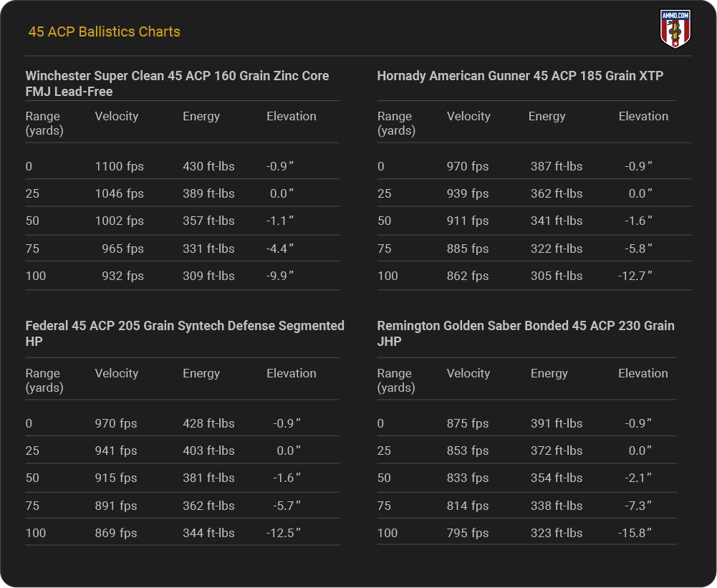
Task: Click the 869 fps velocity value
Action: tap(116, 533)
